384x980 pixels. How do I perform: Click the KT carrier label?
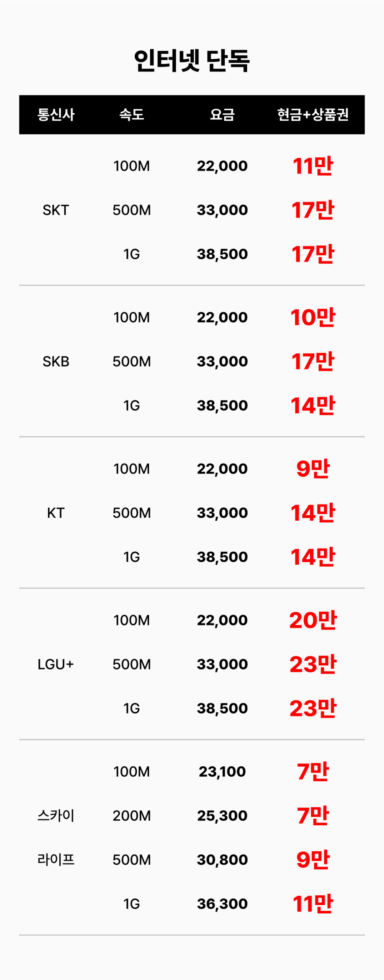pyautogui.click(x=56, y=513)
